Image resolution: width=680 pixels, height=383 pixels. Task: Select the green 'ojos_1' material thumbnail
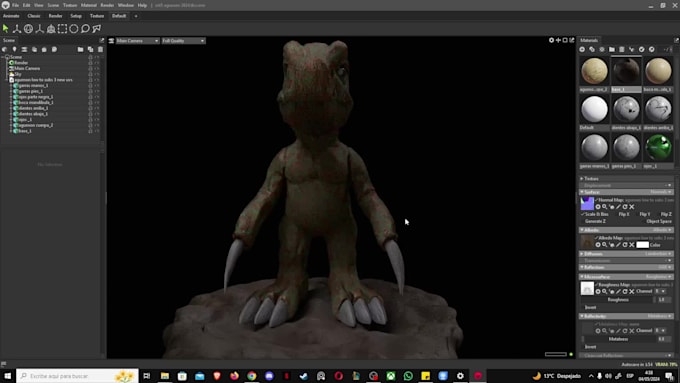coord(658,147)
